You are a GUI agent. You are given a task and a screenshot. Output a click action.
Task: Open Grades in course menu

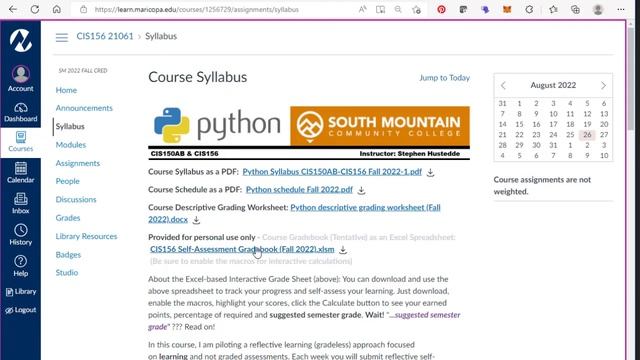click(68, 218)
